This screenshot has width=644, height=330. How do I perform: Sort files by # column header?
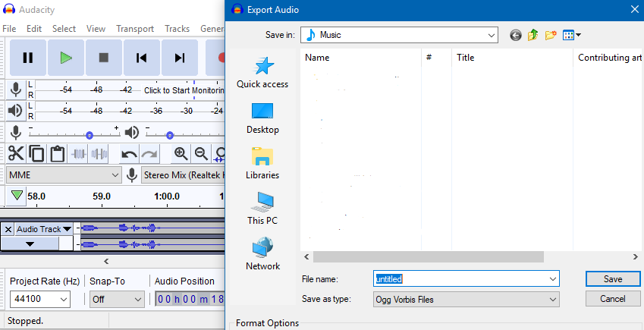(x=437, y=58)
